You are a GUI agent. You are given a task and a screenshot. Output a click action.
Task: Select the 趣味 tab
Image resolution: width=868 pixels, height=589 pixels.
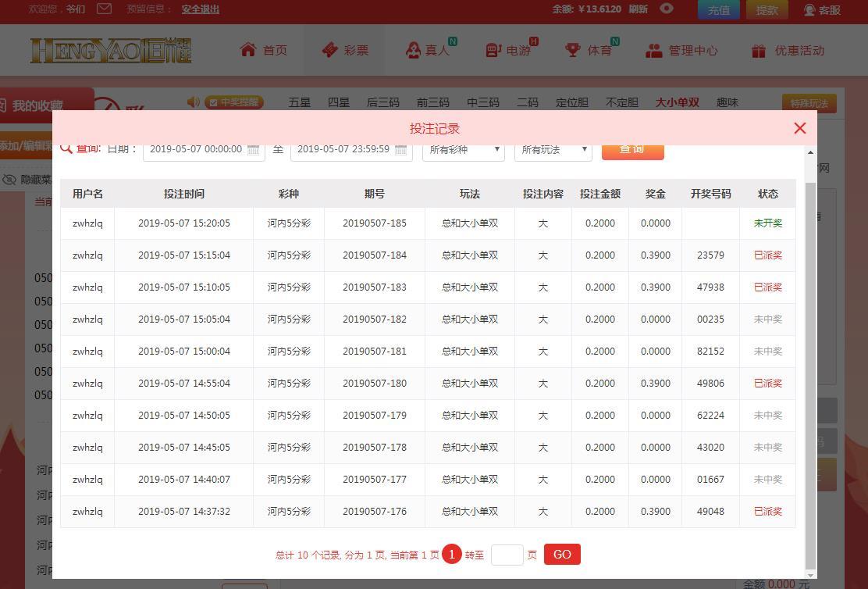click(727, 102)
